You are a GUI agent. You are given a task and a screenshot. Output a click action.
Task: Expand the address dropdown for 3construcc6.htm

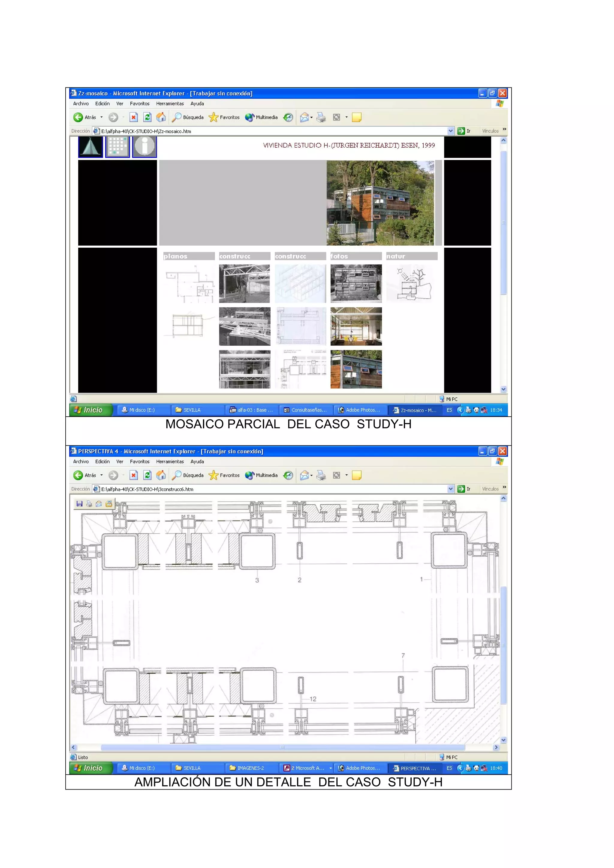click(x=450, y=489)
